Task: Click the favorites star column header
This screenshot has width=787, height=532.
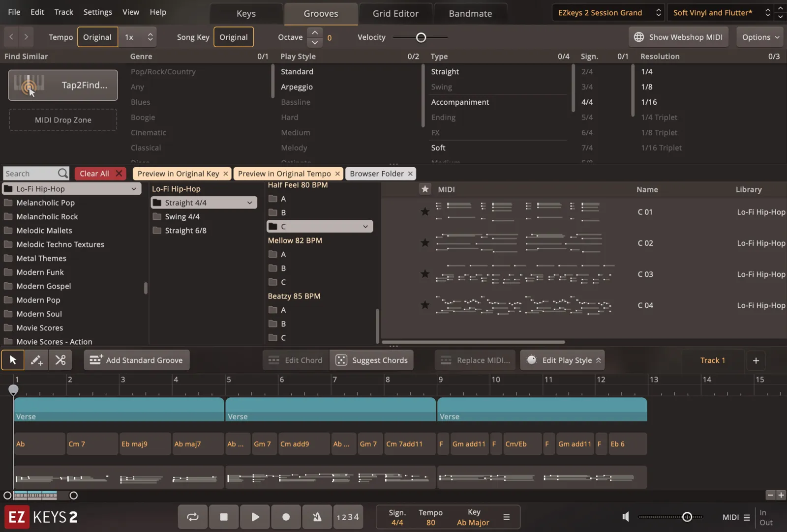Action: pos(425,189)
